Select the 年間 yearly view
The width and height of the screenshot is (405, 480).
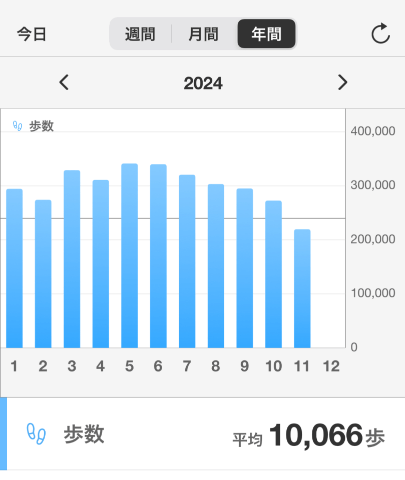(266, 34)
